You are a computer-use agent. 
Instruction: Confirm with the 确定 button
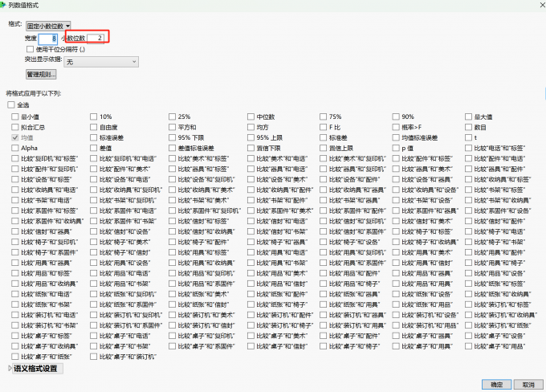494,384
